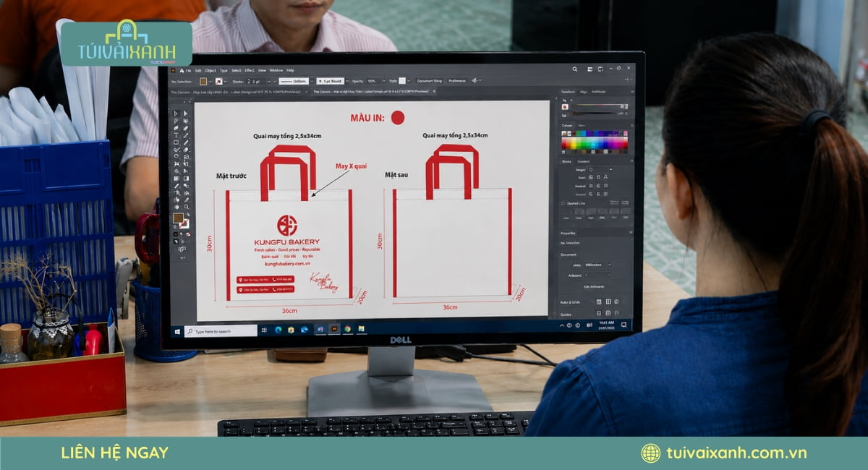868x470 pixels.
Task: Click the Windows taskbar search box
Action: click(221, 331)
